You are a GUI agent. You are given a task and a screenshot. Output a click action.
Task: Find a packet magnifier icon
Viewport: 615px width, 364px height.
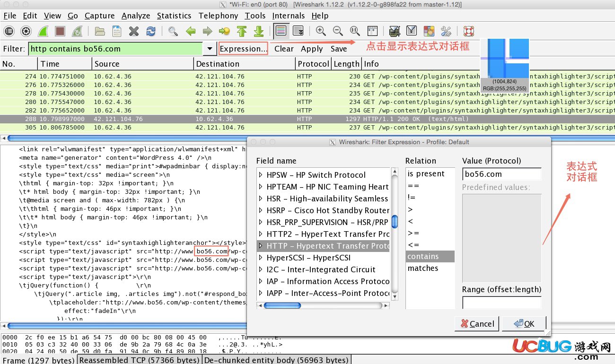(173, 31)
